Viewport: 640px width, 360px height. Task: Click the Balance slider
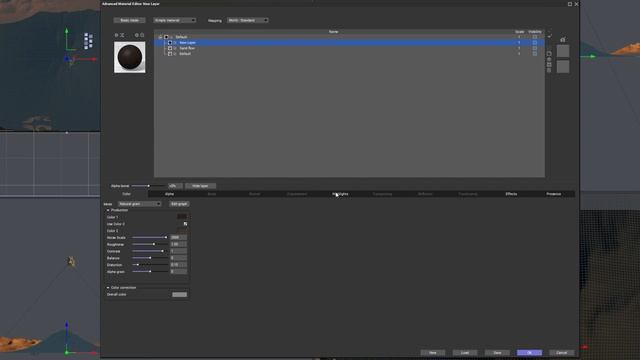(x=150, y=258)
